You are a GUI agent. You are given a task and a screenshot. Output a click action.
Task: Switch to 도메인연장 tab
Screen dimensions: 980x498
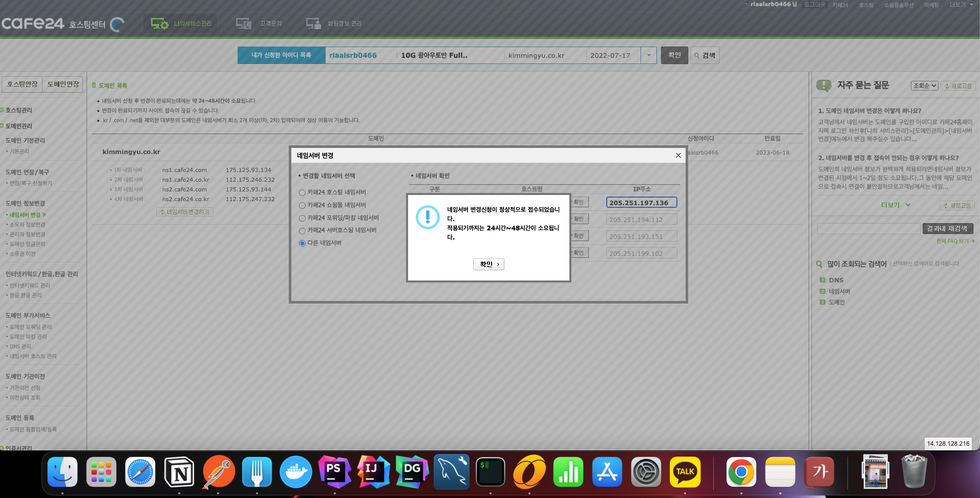62,84
